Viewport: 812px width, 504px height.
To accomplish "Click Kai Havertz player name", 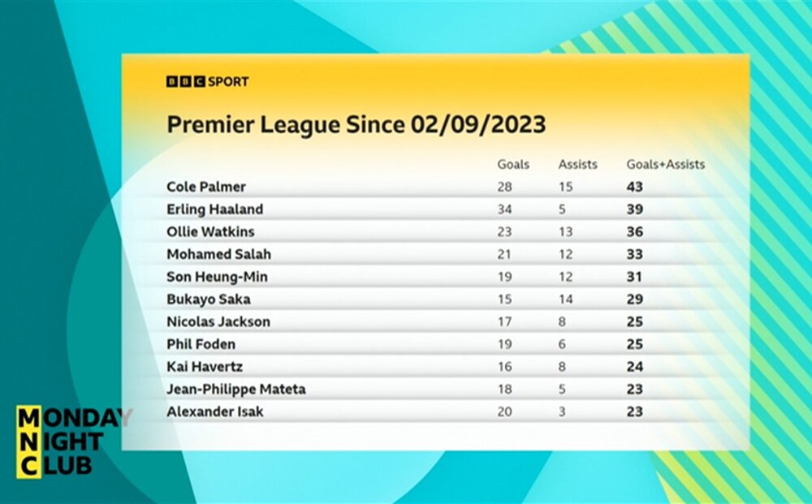I will [x=205, y=367].
